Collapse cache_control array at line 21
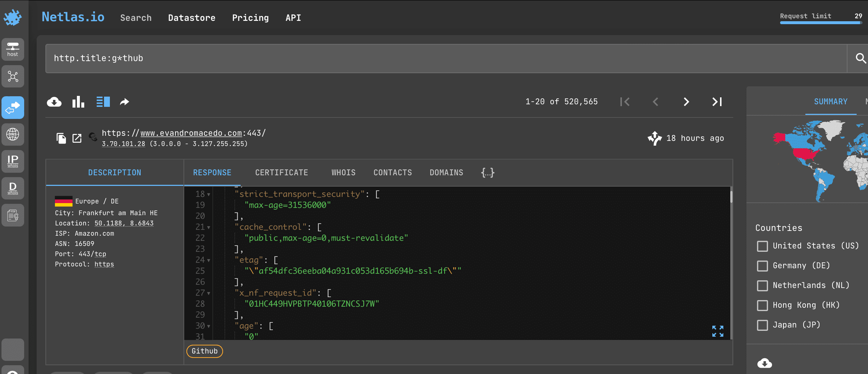868x374 pixels. [x=209, y=228]
